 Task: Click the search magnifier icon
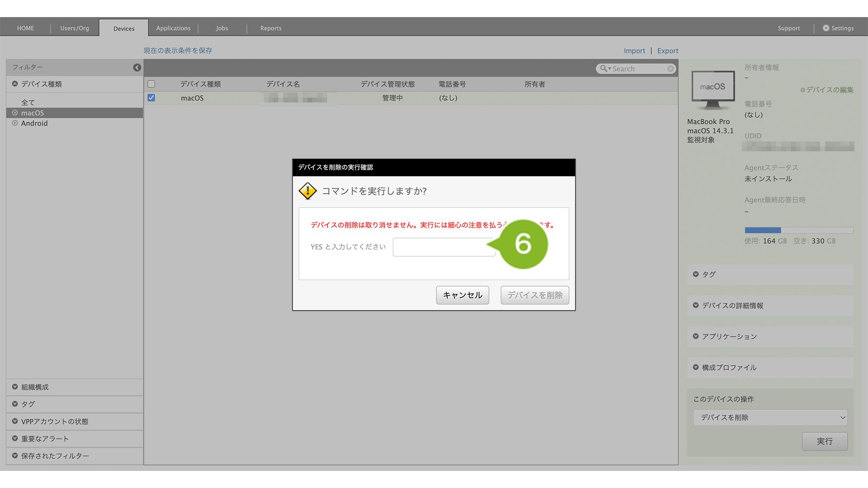tap(604, 69)
